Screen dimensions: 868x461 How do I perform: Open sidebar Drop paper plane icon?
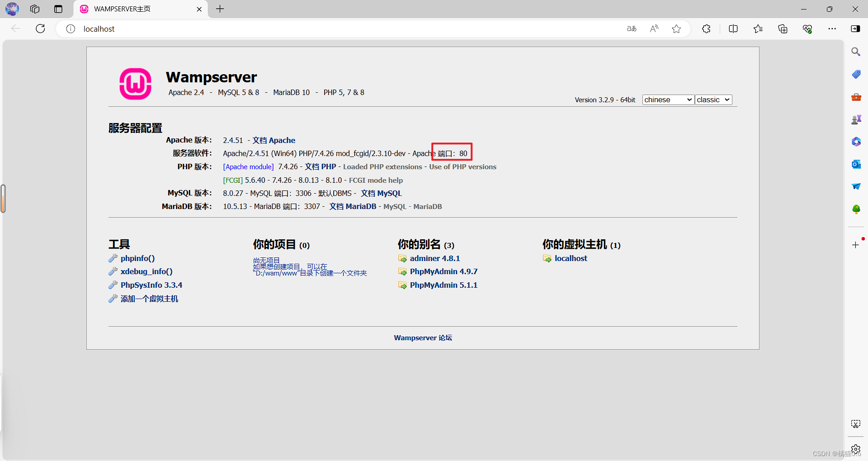[x=856, y=186]
